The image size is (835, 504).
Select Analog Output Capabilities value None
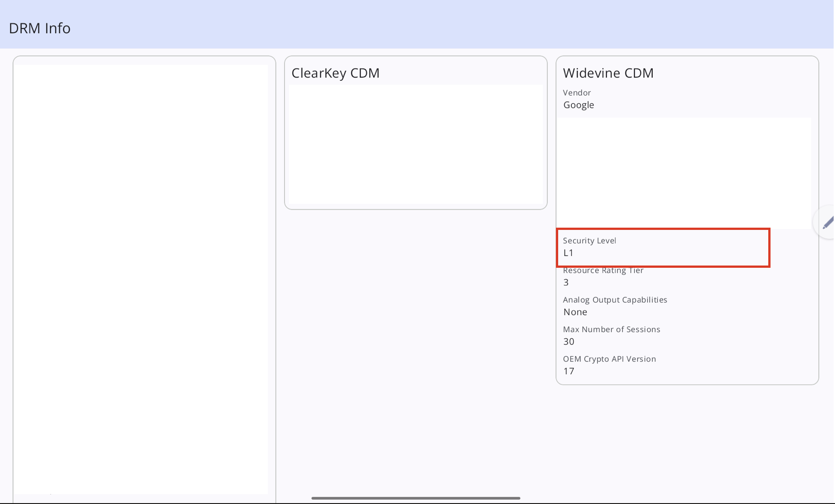point(575,312)
